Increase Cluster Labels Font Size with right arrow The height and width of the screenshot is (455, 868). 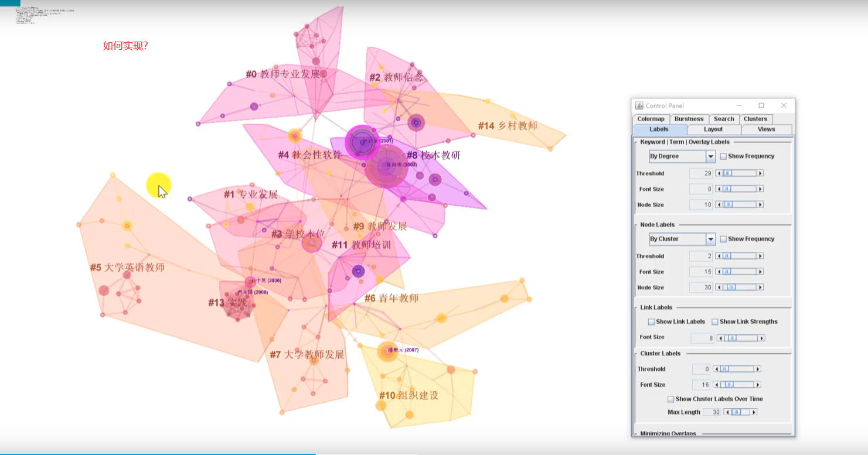[758, 385]
